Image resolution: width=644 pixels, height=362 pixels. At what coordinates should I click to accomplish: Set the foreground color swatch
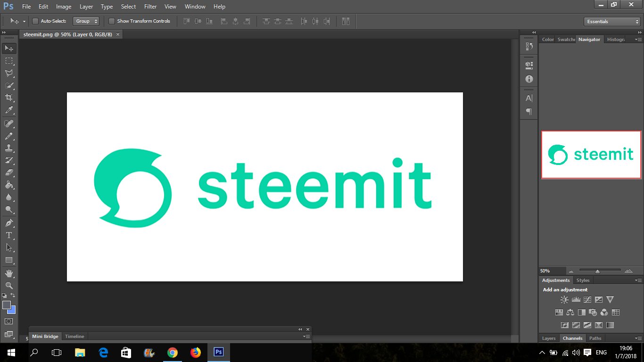pyautogui.click(x=7, y=305)
